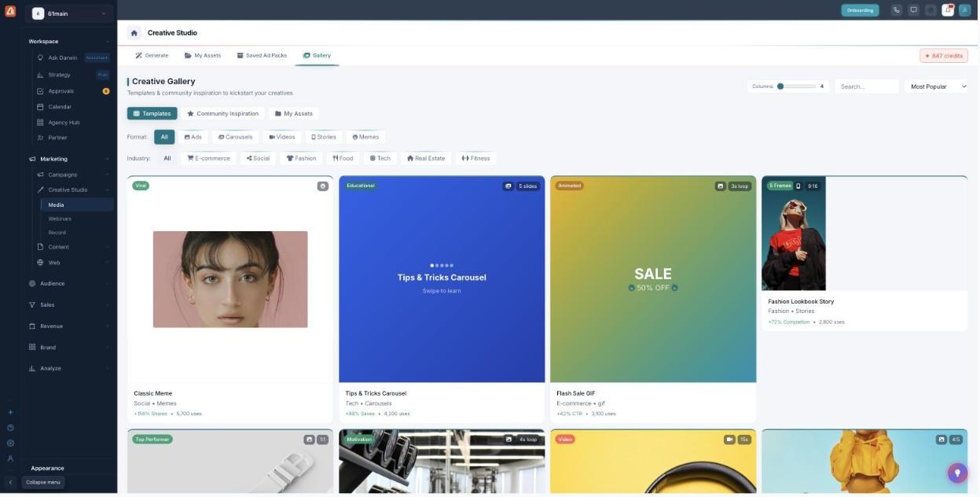Open Record in the sidebar
The height and width of the screenshot is (497, 980).
tap(57, 233)
